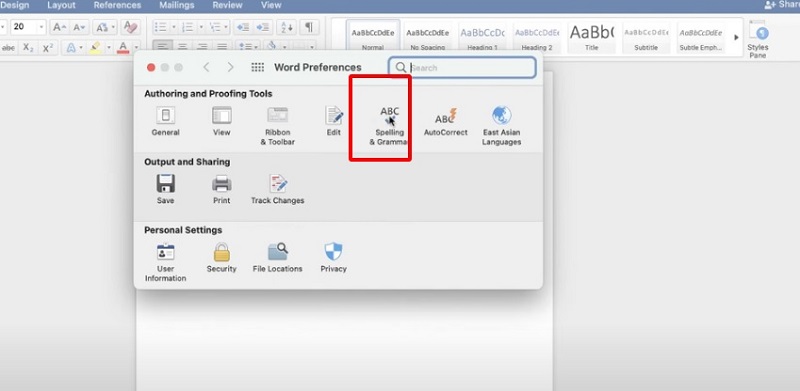Switch to References tab
This screenshot has width=800, height=391.
click(x=117, y=5)
